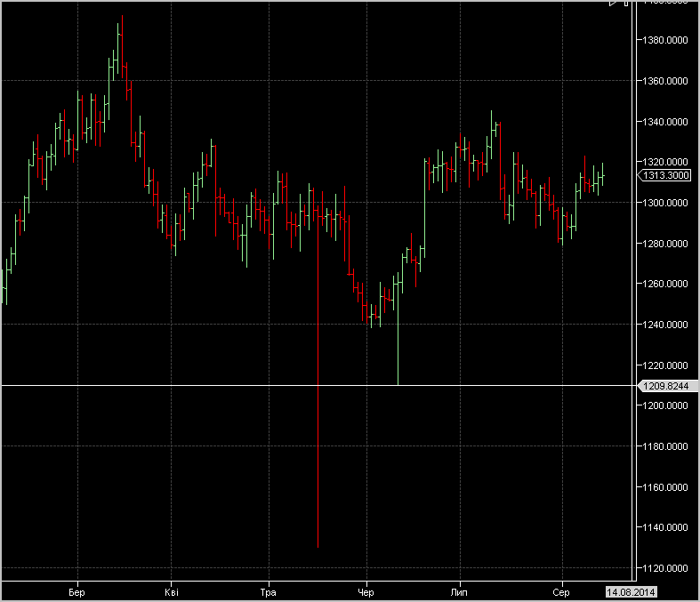The width and height of the screenshot is (700, 602).
Task: Click the 1180.0000 price axis label
Action: 664,446
